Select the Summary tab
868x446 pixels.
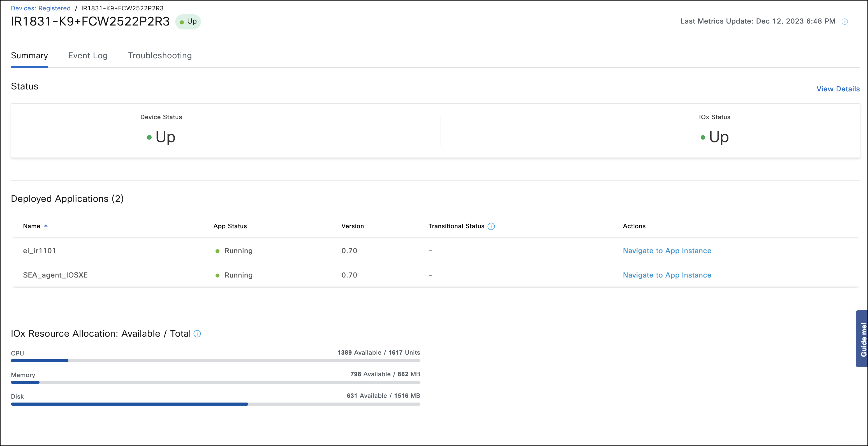click(x=29, y=56)
